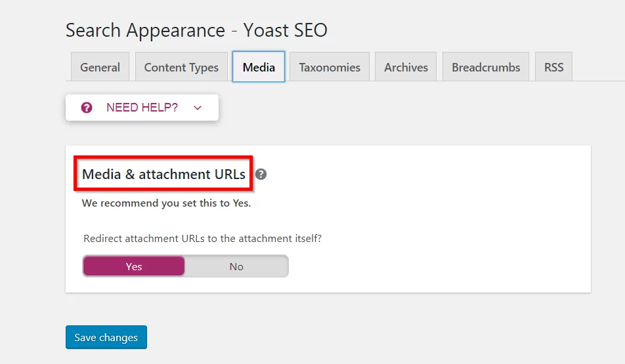The width and height of the screenshot is (625, 364).
Task: Switch to the Content Types tab
Action: pos(181,67)
